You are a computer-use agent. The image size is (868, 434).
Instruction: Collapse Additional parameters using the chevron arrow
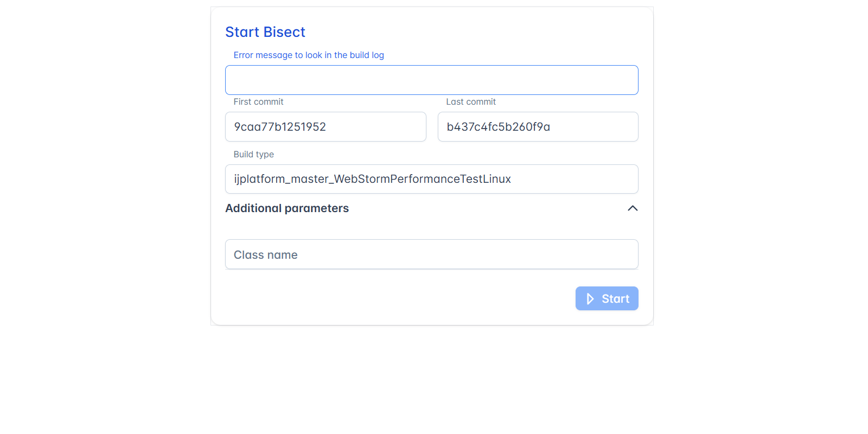pyautogui.click(x=633, y=208)
